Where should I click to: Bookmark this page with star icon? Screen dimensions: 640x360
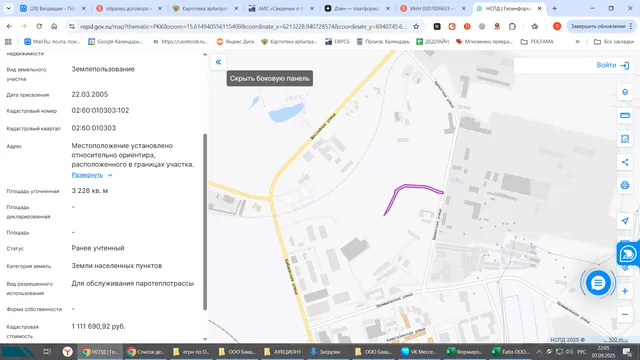click(x=416, y=26)
